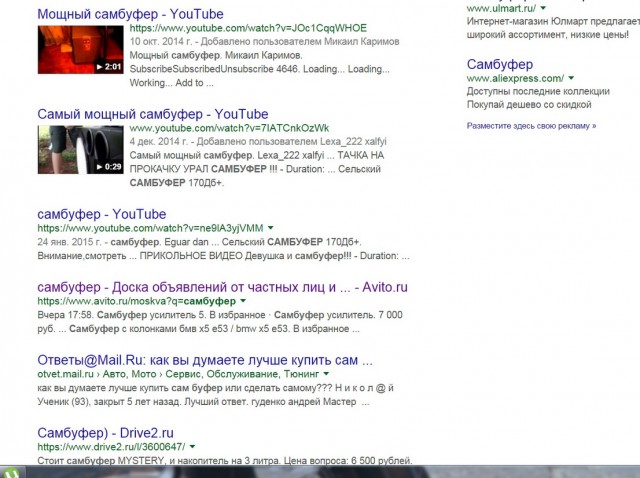
Task: Expand the arrow after youtube ne9lA3yjVMM URL
Action: coord(271,228)
